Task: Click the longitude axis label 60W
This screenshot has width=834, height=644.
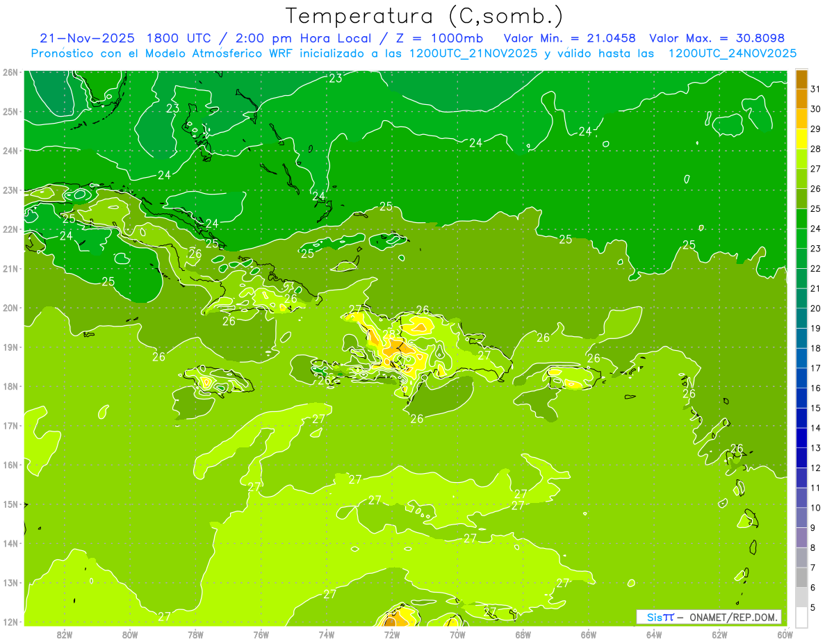Action: click(x=785, y=634)
